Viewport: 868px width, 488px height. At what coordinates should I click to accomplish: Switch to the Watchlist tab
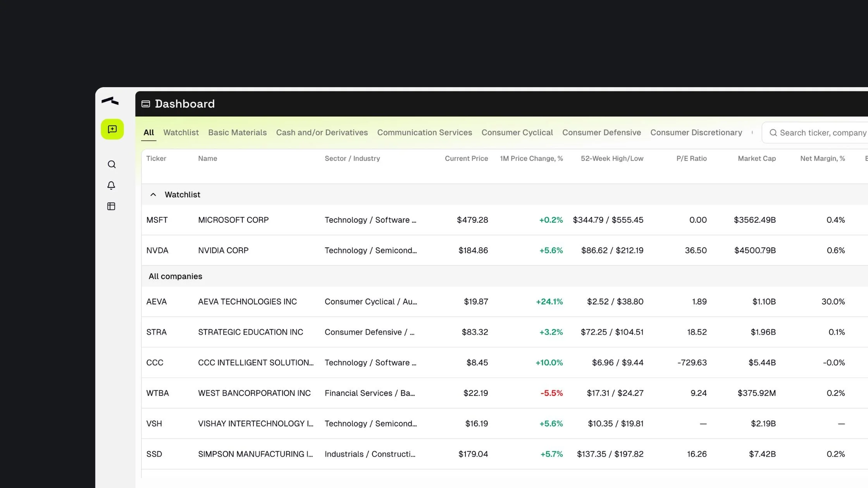click(181, 132)
